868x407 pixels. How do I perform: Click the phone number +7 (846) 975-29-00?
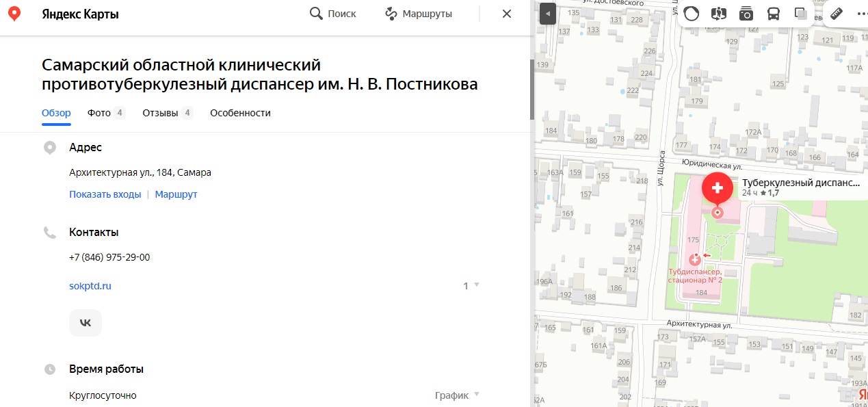coord(109,257)
